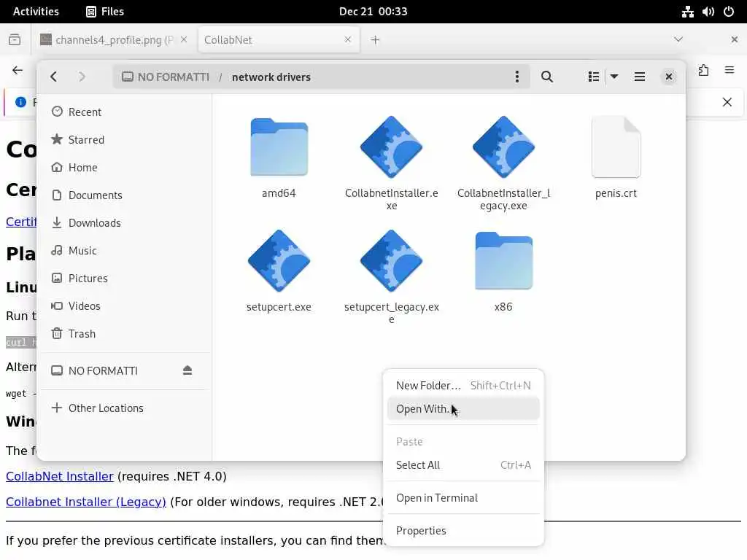Screen dimensions: 747x560
Task: Select the setupcert.exe file icon
Action: pyautogui.click(x=279, y=261)
